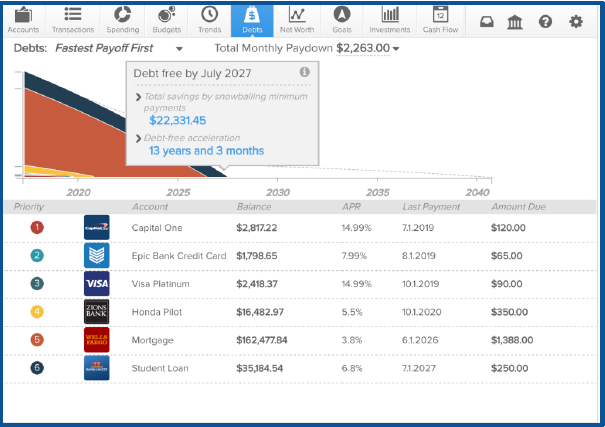Screen dimensions: 605x427
Task: Sort by the Last Payment column header
Action: pos(431,207)
